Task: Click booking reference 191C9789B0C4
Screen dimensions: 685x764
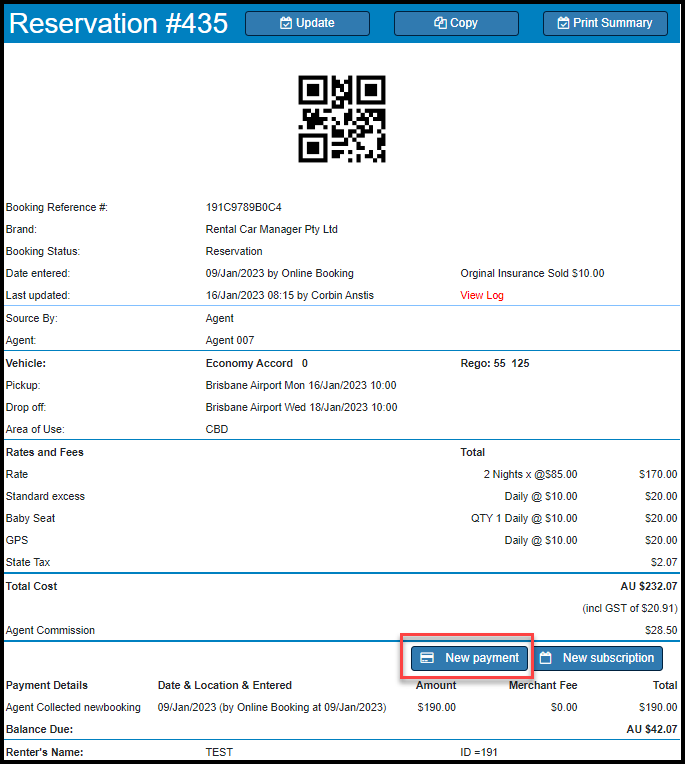Action: click(x=244, y=207)
